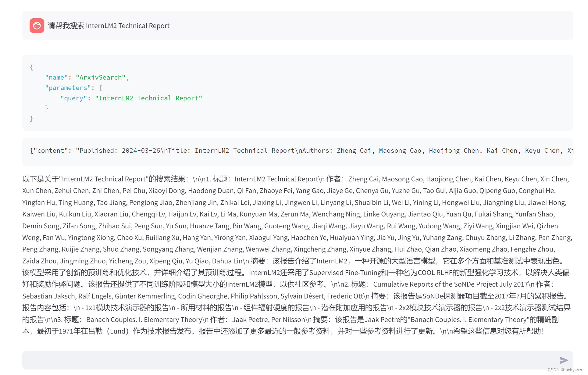Click "Zheng Cai" in the content output block
This screenshot has width=588, height=375.
354,151
